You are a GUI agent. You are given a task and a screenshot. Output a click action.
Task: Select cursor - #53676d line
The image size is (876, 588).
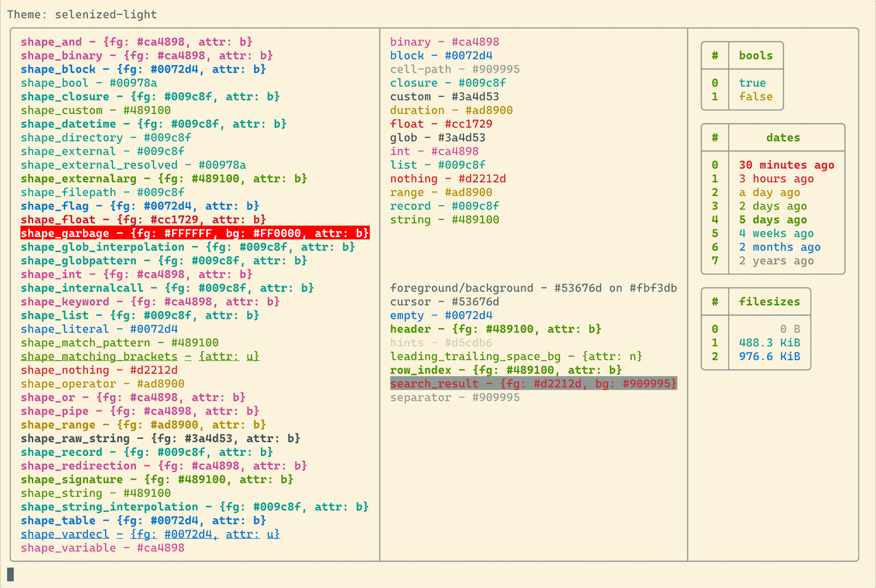[444, 302]
